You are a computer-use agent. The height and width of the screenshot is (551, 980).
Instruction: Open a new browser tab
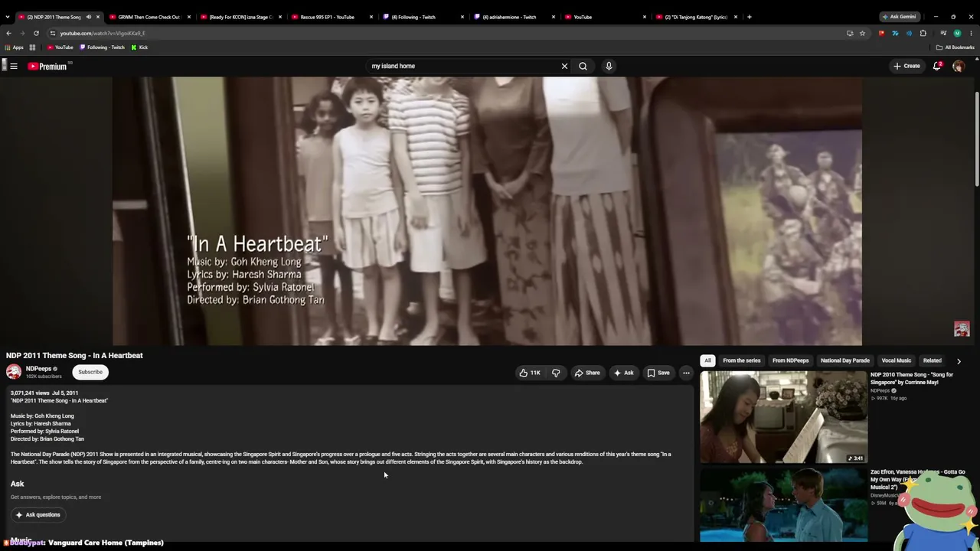click(x=749, y=17)
